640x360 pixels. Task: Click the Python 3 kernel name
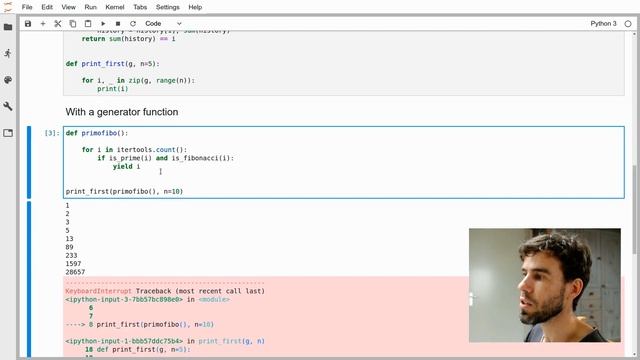[603, 24]
